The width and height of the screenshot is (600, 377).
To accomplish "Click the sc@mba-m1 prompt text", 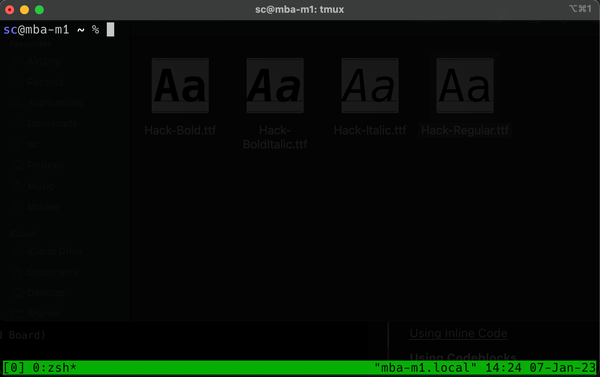I will 36,29.
